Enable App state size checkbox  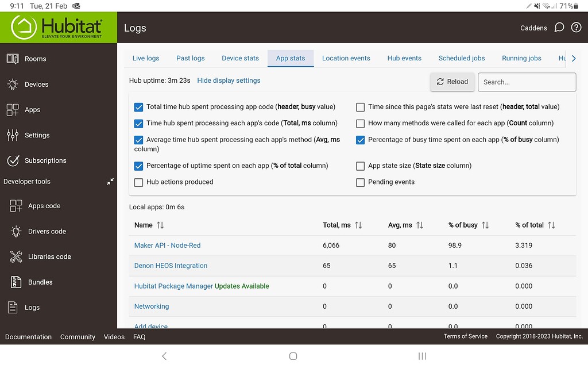360,166
